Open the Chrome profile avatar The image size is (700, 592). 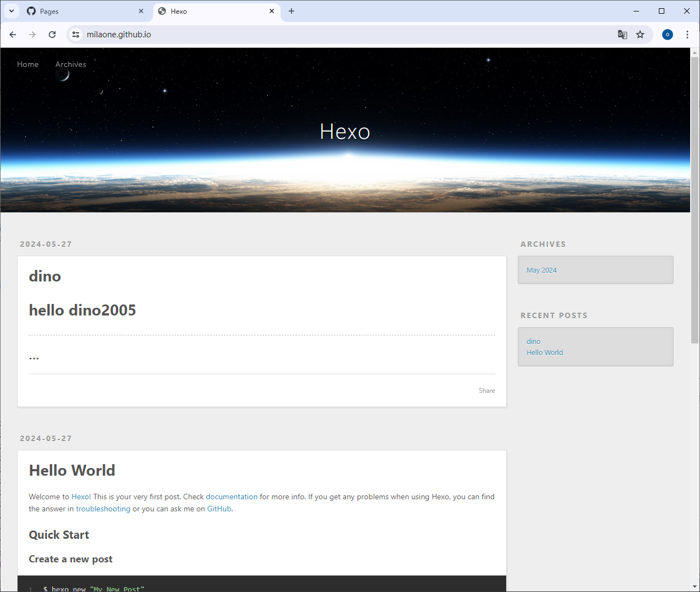668,35
